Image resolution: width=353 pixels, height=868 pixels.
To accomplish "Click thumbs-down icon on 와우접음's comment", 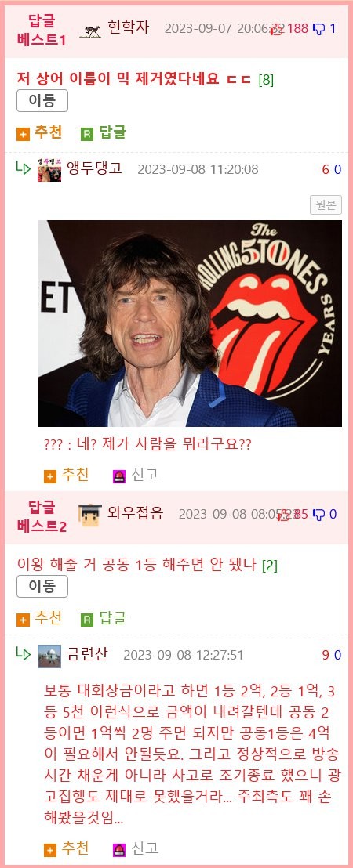I will 318,515.
